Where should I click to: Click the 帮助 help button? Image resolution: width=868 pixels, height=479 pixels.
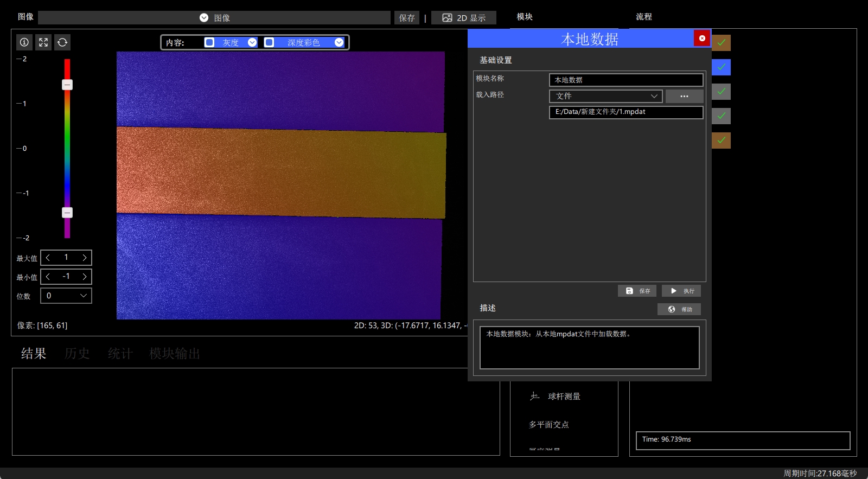pos(679,309)
